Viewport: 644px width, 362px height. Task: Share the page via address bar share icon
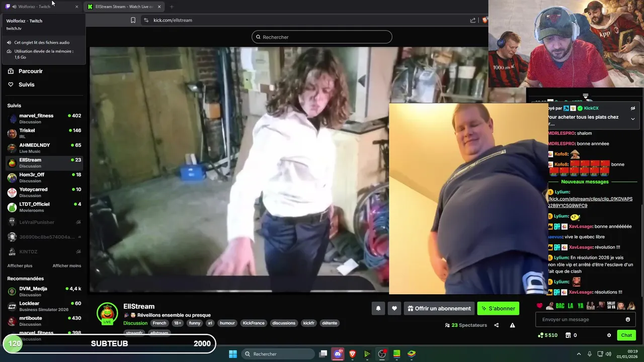[473, 20]
